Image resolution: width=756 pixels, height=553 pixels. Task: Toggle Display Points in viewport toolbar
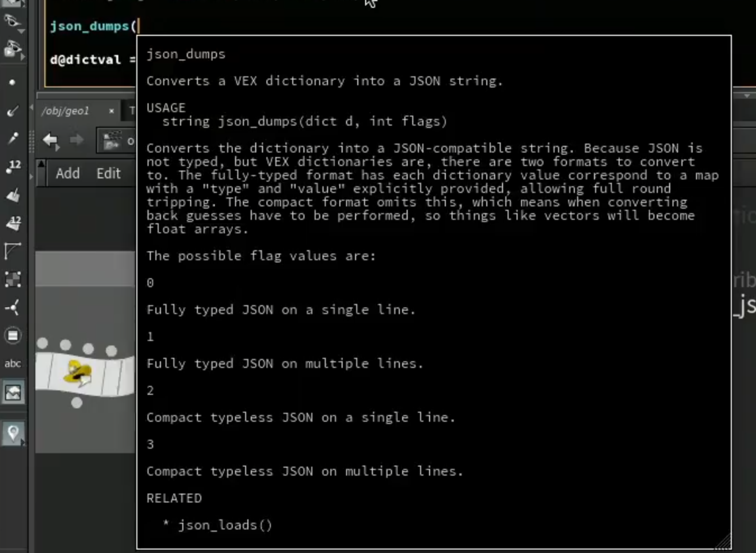12,82
